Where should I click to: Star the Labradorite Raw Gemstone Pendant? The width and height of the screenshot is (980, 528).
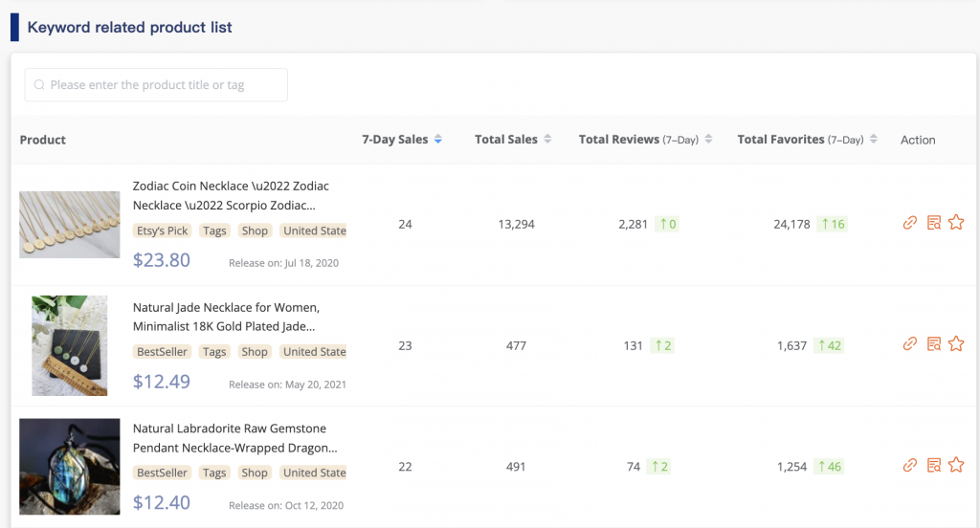click(956, 465)
